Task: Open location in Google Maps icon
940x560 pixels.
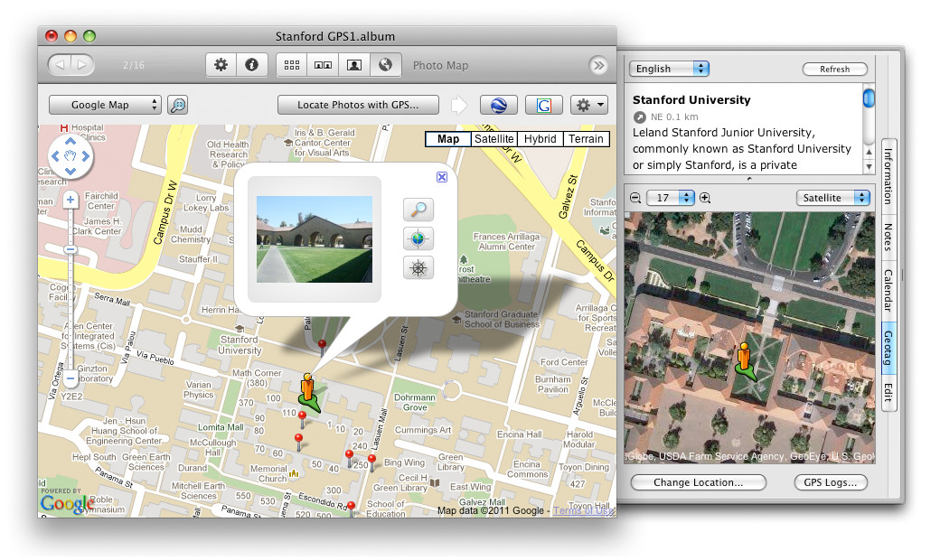Action: 544,106
